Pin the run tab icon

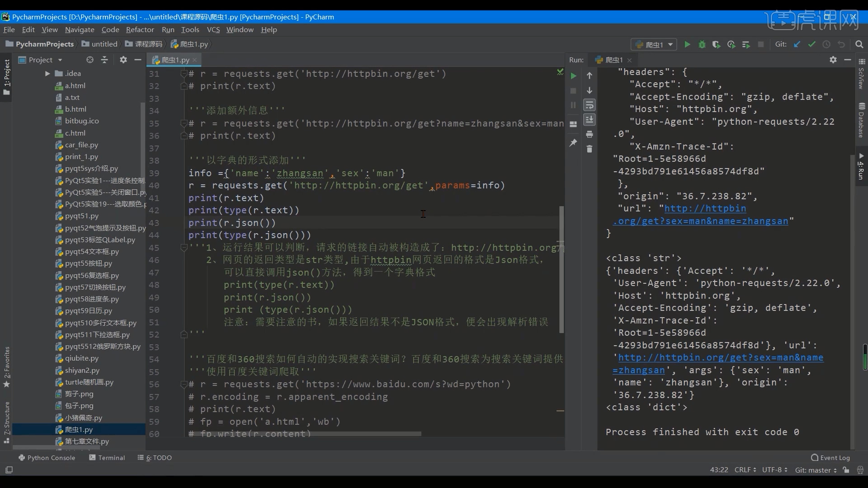(x=573, y=143)
